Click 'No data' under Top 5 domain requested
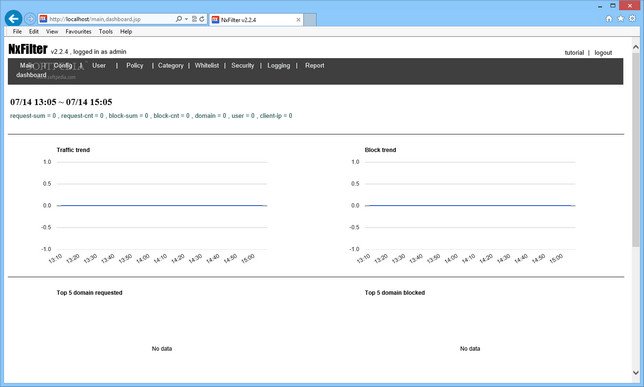Image resolution: width=644 pixels, height=387 pixels. 162,348
